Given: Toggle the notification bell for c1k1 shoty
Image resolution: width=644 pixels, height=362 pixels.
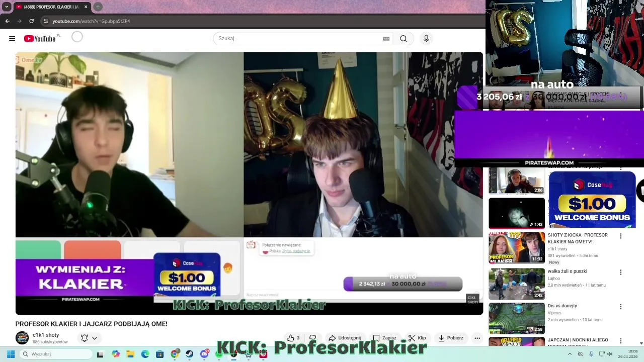Looking at the screenshot, I should pos(85,338).
